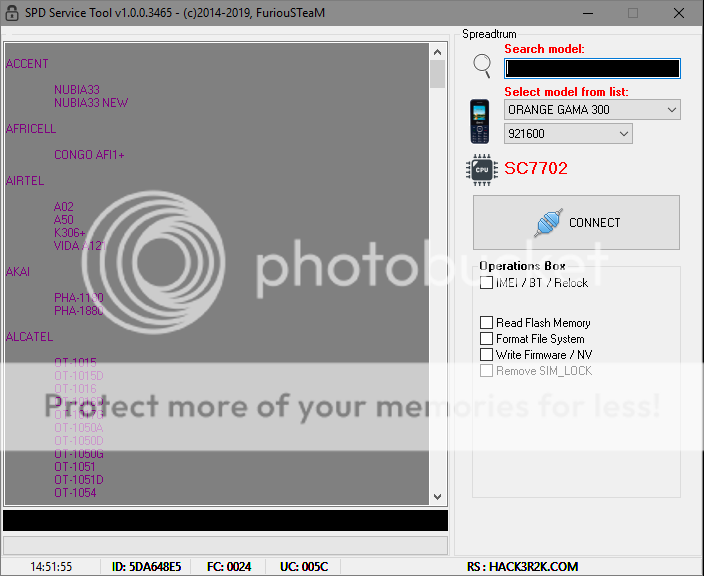Viewport: 704px width, 576px height.
Task: Close the SPD Service Tool window
Action: click(679, 13)
